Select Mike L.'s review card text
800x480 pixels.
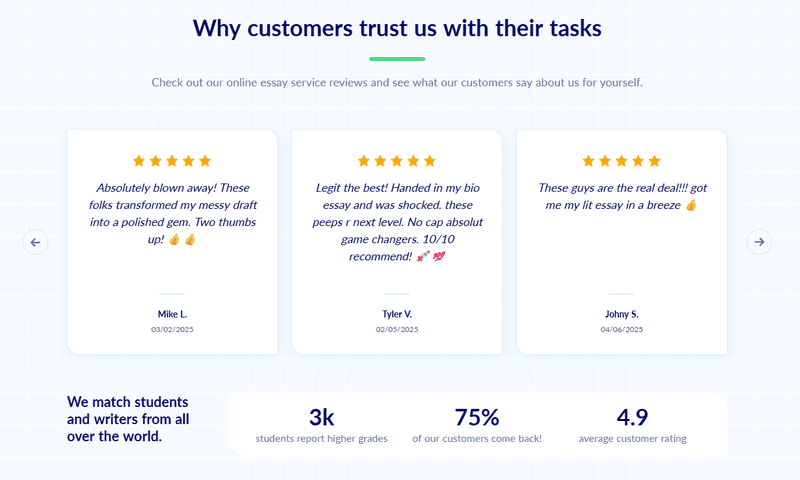[172, 213]
